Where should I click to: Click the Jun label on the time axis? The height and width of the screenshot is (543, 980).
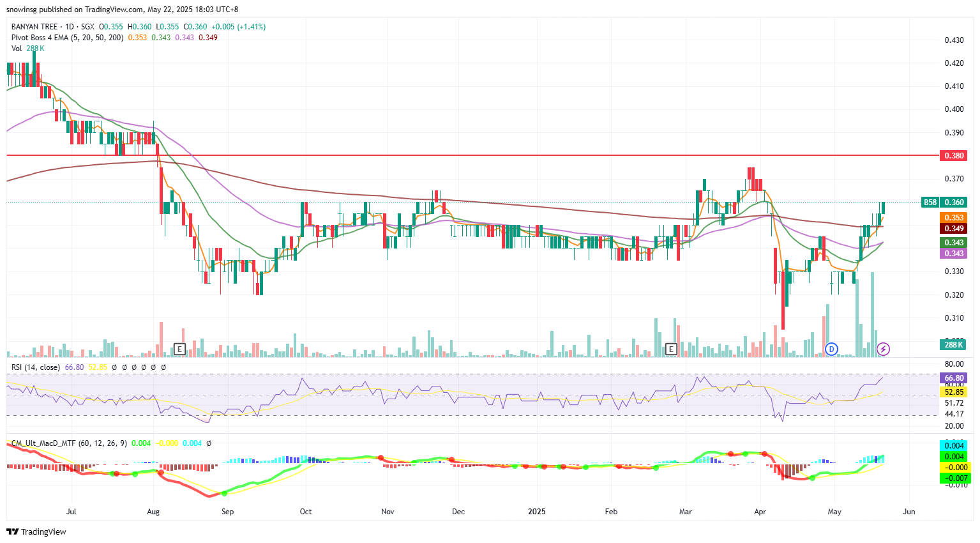(909, 512)
